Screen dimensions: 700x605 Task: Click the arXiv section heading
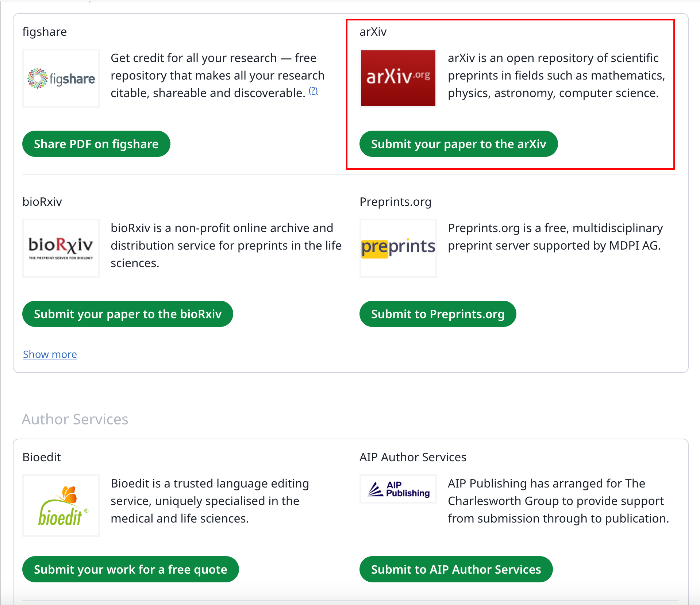[x=373, y=32]
